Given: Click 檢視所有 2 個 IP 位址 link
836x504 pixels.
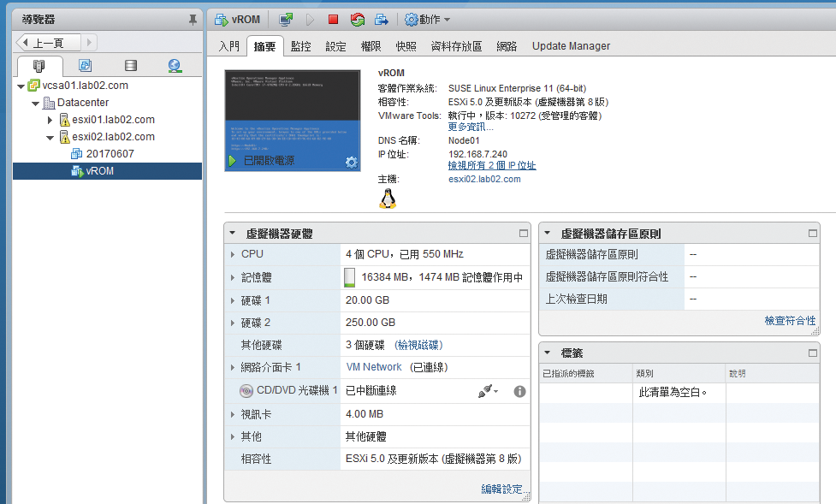Looking at the screenshot, I should coord(492,166).
